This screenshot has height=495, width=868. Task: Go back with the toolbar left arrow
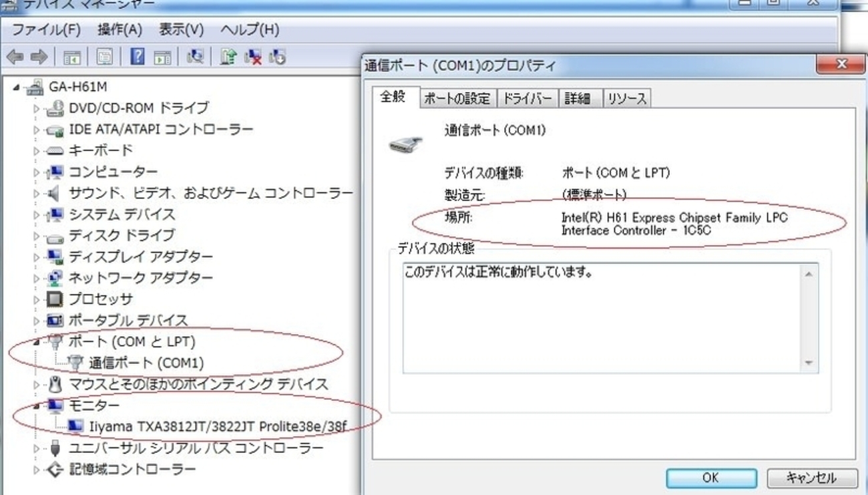tap(15, 58)
